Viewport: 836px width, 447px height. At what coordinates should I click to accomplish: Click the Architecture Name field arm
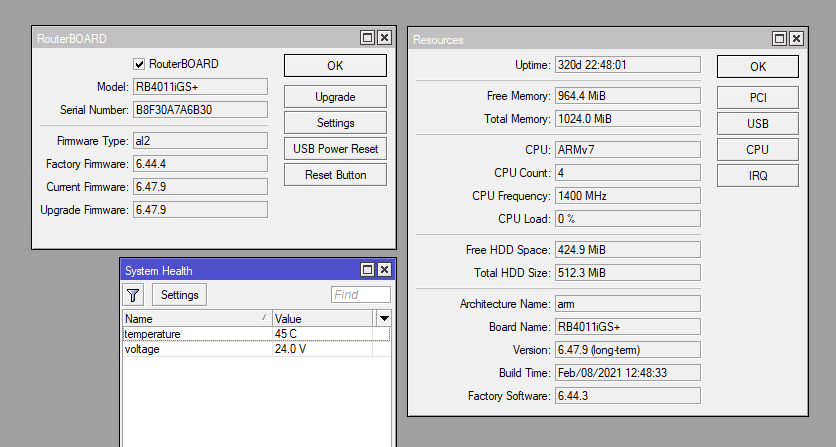pos(628,304)
